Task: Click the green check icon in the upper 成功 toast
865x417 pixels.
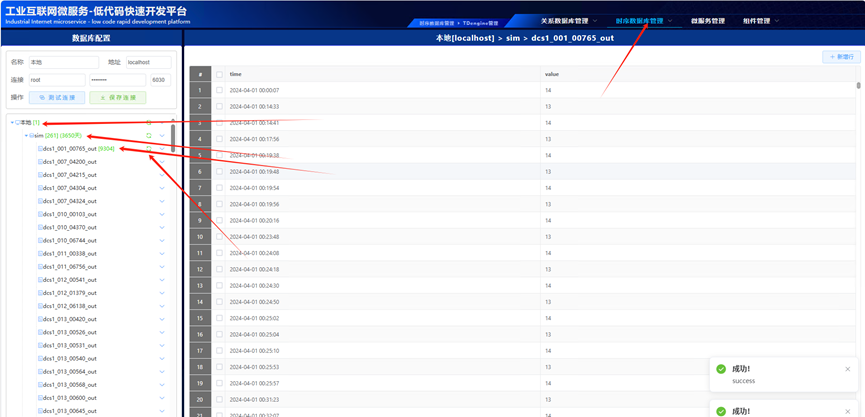Action: [x=720, y=369]
